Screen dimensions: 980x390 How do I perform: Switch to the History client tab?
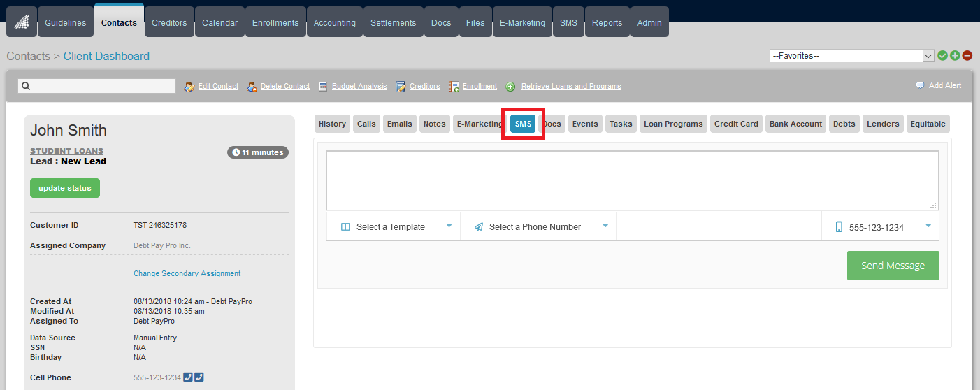tap(332, 124)
